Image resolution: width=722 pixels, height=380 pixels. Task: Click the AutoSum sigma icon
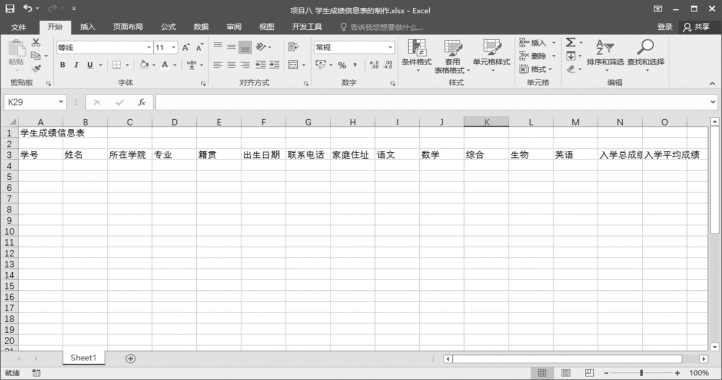click(571, 43)
